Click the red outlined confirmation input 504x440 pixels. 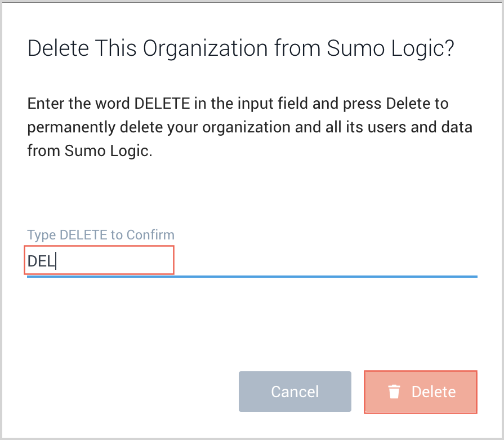pos(99,260)
